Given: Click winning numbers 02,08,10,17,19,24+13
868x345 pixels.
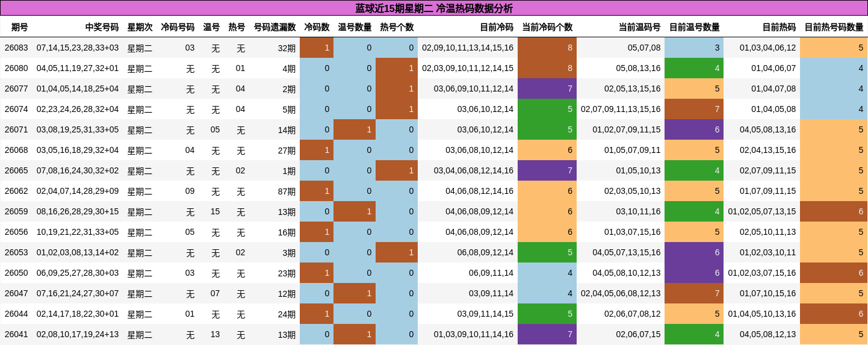Looking at the screenshot, I should tap(78, 334).
